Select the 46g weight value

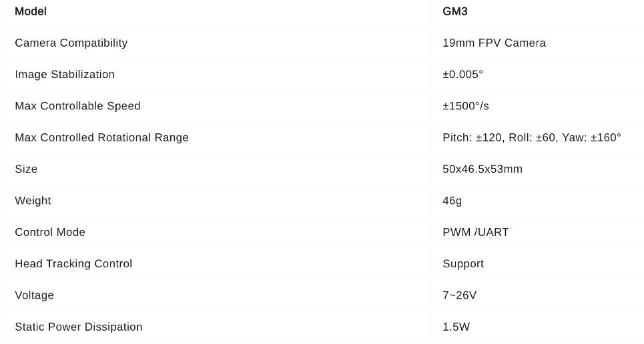[x=452, y=201]
